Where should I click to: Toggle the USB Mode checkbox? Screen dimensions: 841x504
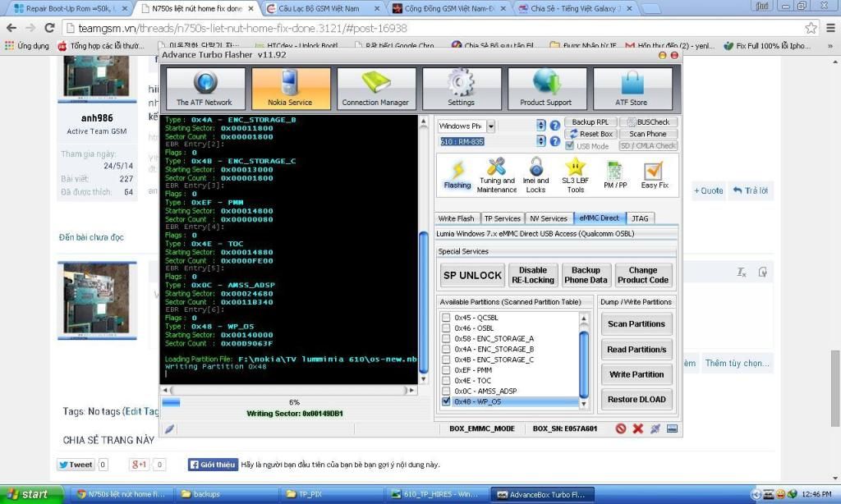coord(570,146)
